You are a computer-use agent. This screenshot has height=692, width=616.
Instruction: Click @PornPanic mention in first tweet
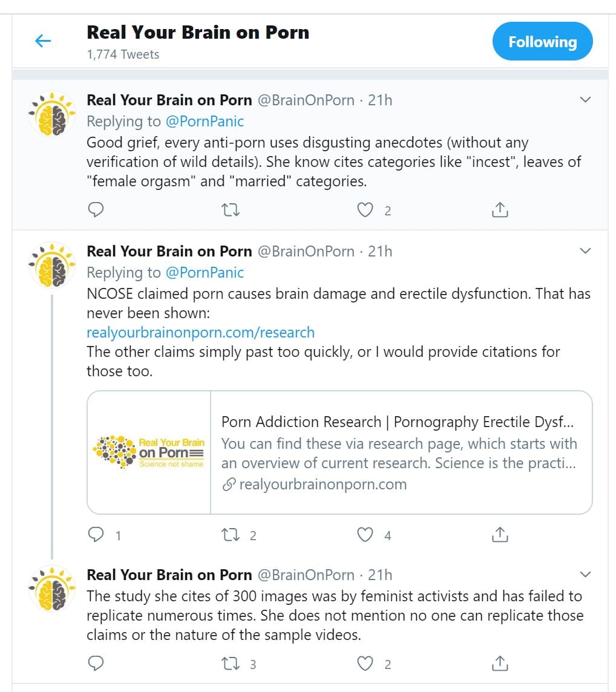tap(205, 122)
